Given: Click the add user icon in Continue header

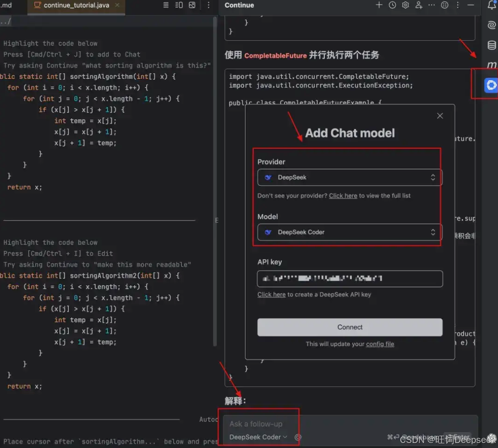Looking at the screenshot, I should point(419,5).
